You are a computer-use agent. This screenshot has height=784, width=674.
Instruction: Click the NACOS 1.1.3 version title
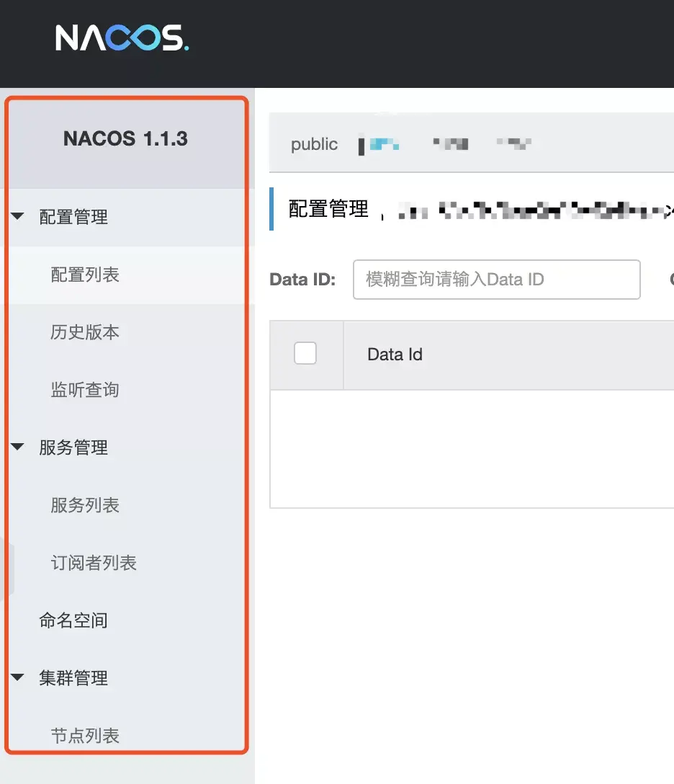(x=125, y=138)
